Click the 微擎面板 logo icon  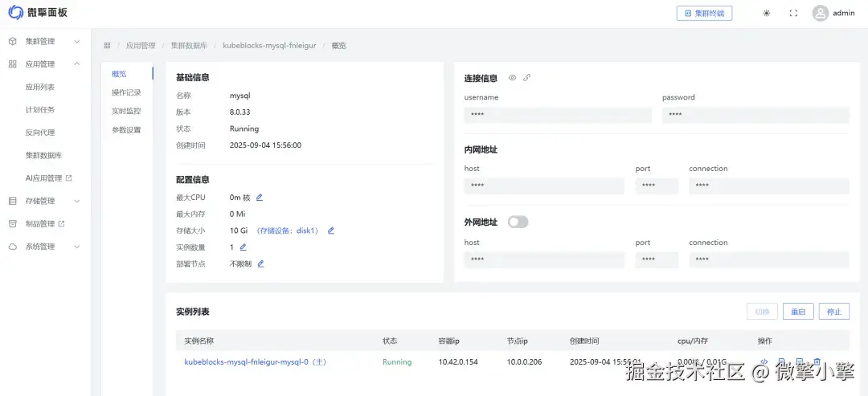pos(15,12)
